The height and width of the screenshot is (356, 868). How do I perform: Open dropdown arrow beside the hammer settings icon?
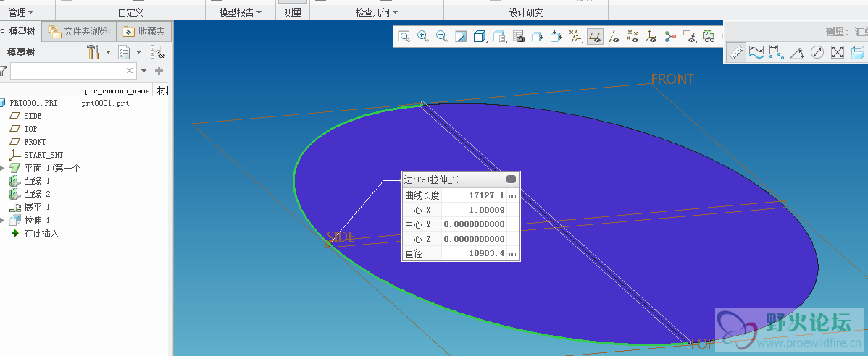tap(109, 53)
